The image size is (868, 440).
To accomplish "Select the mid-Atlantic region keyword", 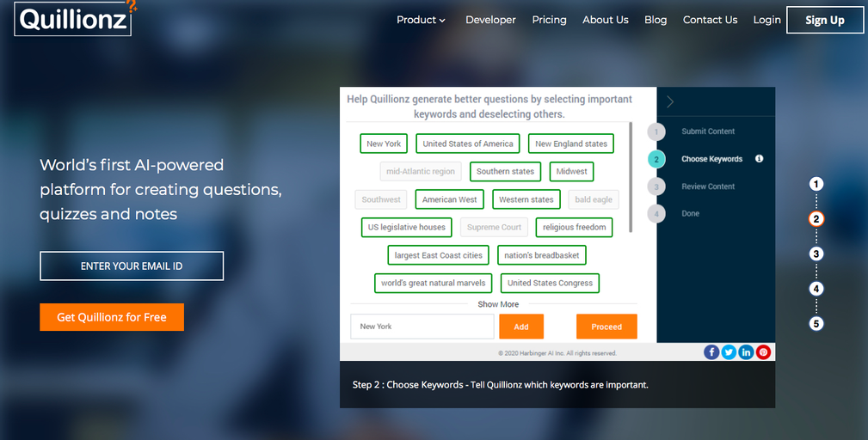I will pos(421,171).
